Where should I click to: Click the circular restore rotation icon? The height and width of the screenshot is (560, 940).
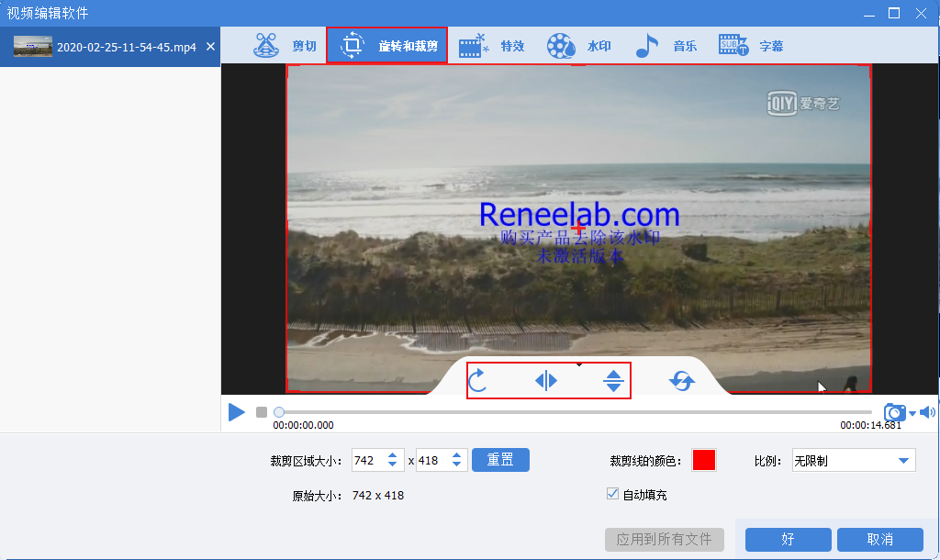point(682,380)
